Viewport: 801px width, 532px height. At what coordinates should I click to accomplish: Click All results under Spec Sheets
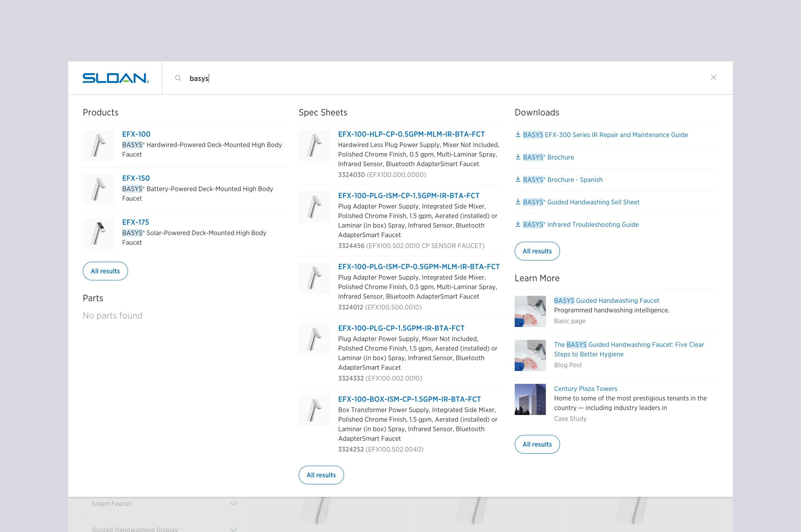(321, 475)
